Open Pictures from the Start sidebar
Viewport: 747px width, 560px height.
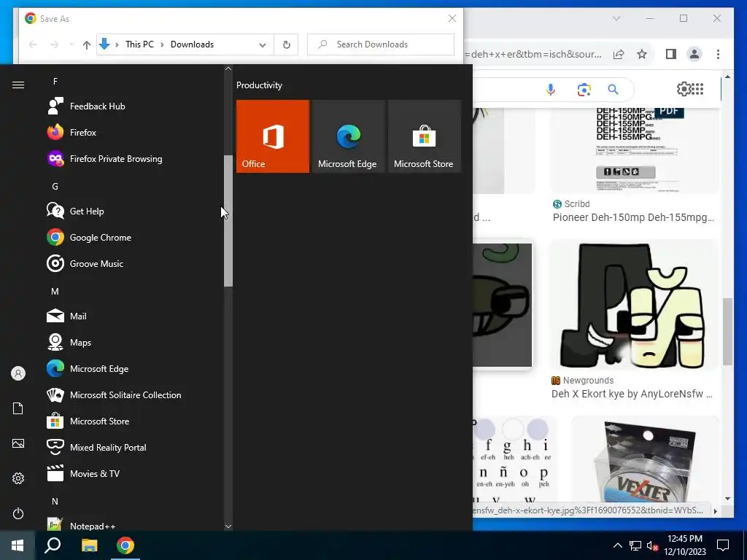(x=18, y=443)
